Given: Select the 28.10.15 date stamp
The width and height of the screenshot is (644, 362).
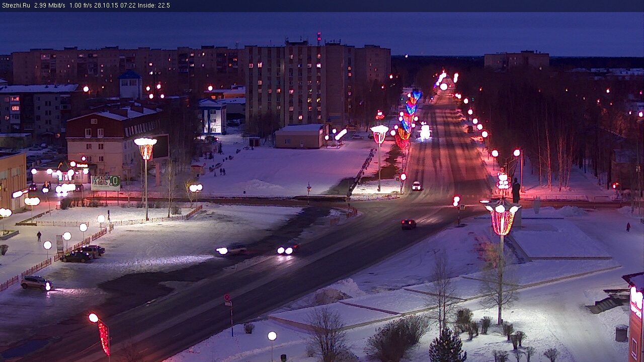Looking at the screenshot, I should pyautogui.click(x=106, y=6).
